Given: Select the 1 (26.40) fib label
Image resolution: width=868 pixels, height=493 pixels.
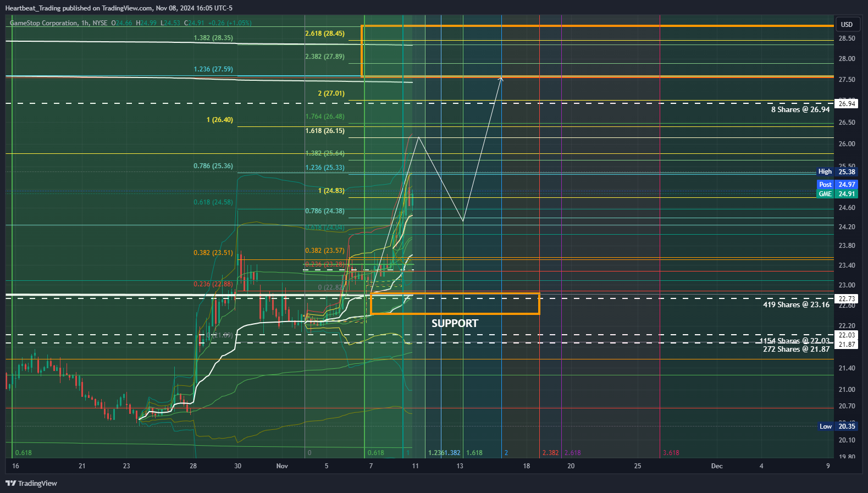Looking at the screenshot, I should click(220, 120).
